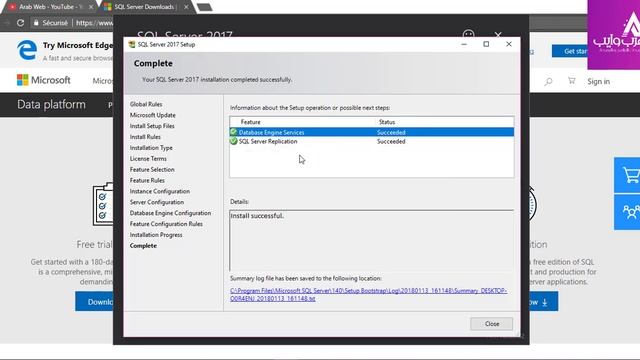Click the Status column header

pos(387,122)
